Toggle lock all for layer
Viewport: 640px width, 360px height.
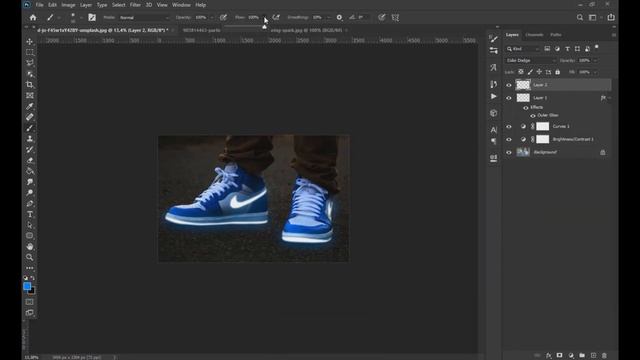(x=558, y=72)
